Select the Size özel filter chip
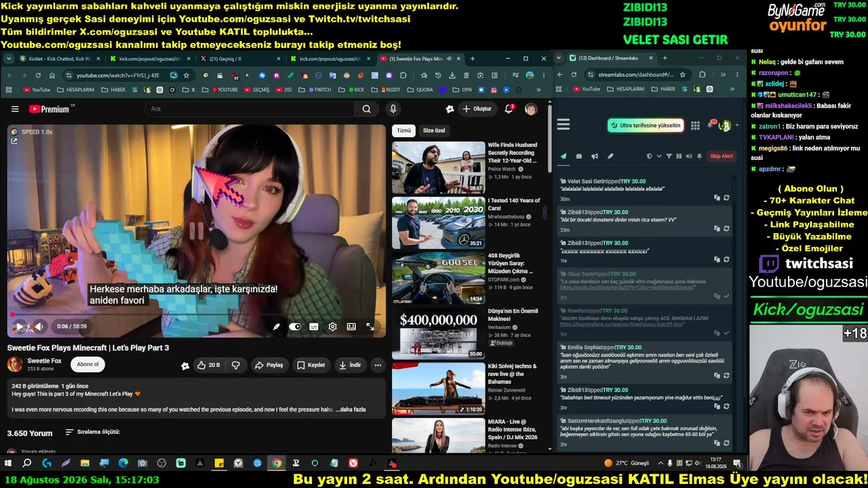The height and width of the screenshot is (488, 868). pyautogui.click(x=434, y=130)
